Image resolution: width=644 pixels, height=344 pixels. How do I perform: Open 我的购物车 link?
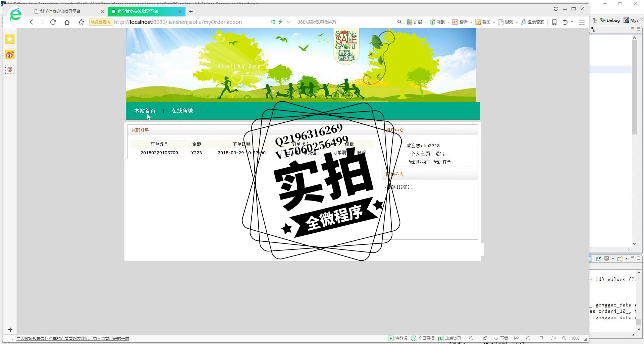point(419,162)
